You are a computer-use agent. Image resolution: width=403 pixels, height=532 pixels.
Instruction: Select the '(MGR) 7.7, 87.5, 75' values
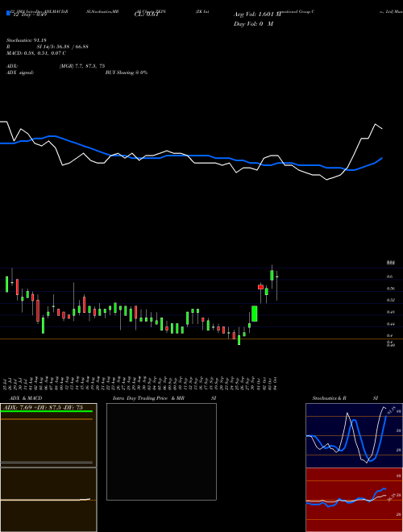click(82, 66)
